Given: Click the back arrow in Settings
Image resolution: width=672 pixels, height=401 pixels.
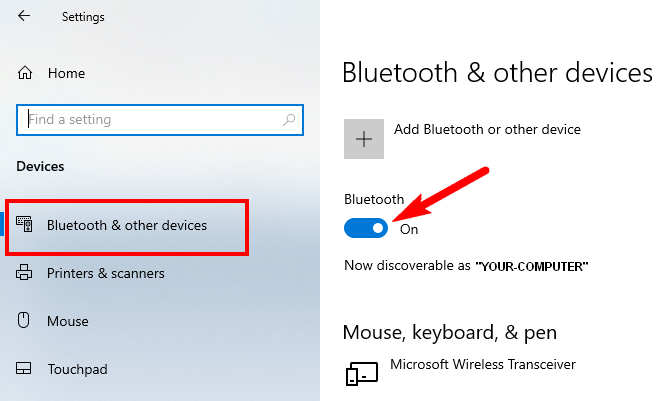Looking at the screenshot, I should [x=24, y=16].
